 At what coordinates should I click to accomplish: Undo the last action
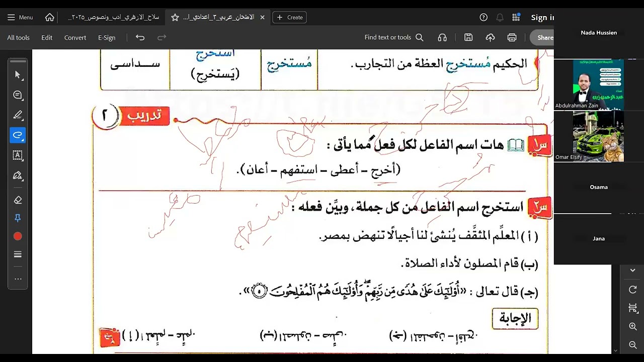(x=140, y=37)
